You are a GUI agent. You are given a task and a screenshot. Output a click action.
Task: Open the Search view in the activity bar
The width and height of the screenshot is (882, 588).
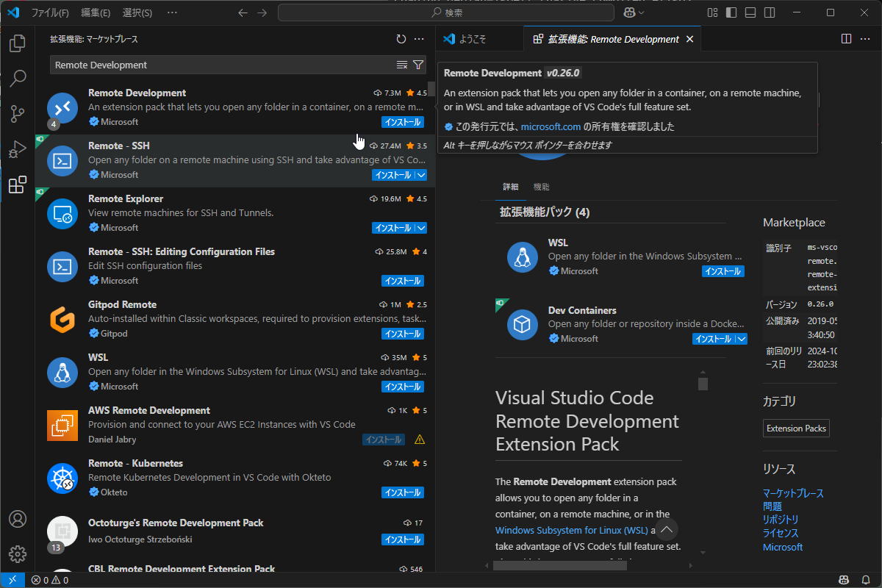[x=18, y=79]
